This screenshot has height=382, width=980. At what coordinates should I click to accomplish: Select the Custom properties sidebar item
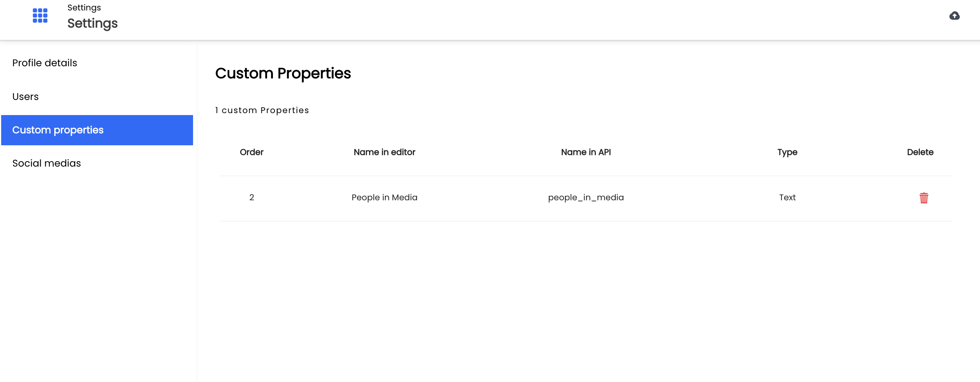(97, 130)
